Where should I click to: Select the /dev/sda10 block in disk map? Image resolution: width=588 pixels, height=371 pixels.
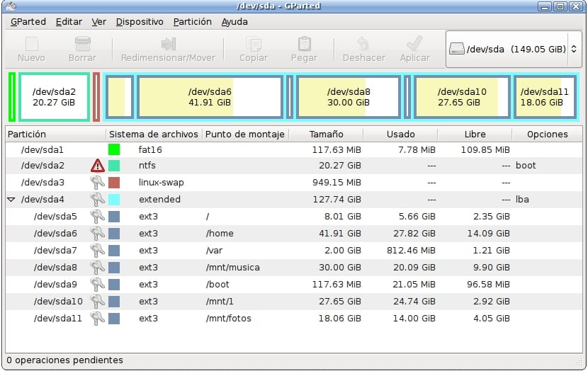pyautogui.click(x=462, y=97)
